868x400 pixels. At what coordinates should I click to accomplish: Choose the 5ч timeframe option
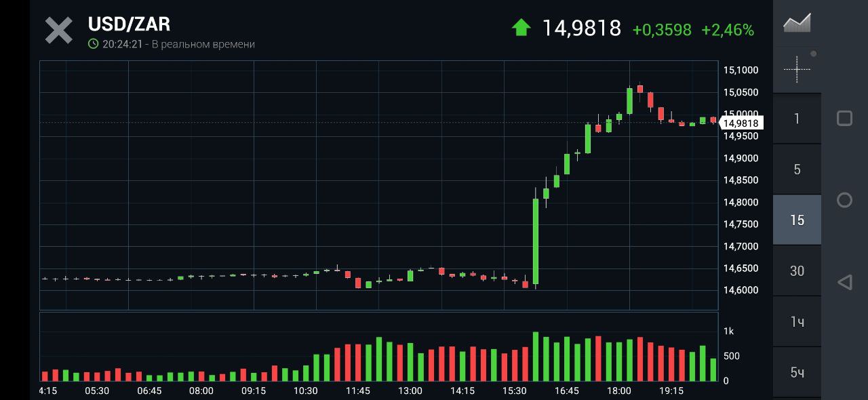[x=797, y=372]
